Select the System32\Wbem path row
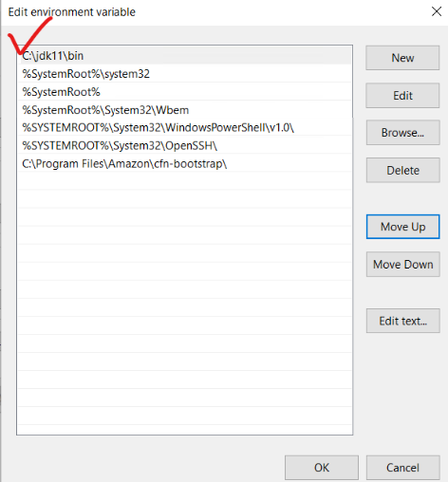Viewport: 448px width, 482px height. 185,110
